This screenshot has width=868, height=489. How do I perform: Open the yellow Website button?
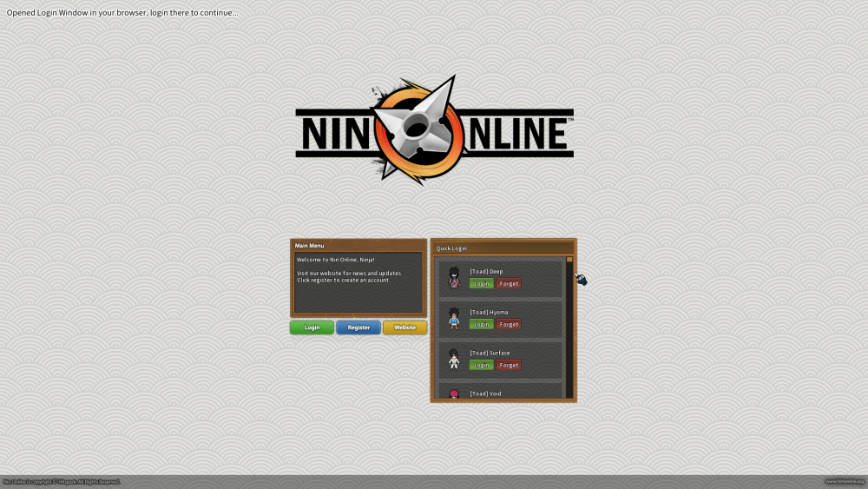click(404, 327)
